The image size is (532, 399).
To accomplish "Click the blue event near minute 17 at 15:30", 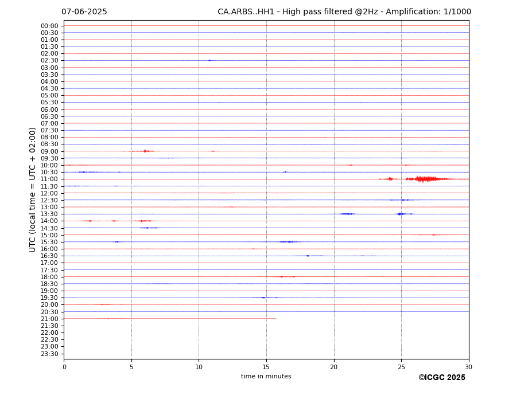I will coord(289,242).
